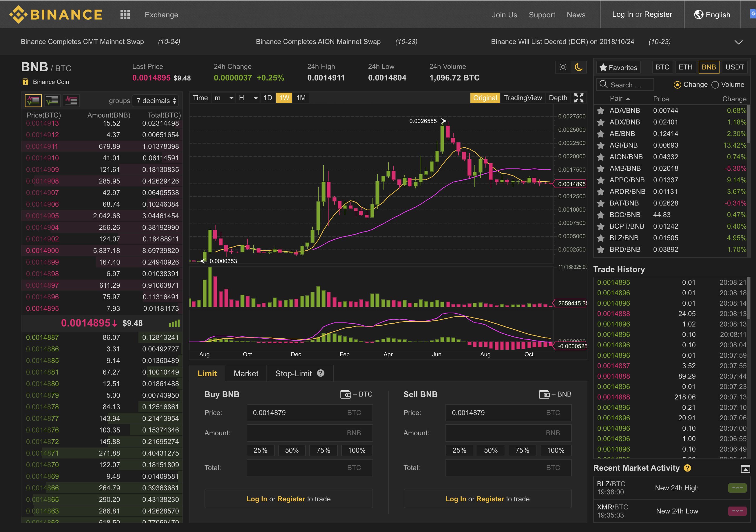Image resolution: width=756 pixels, height=532 pixels.
Task: Toggle favorite star for ADA/BNB
Action: pyautogui.click(x=600, y=111)
